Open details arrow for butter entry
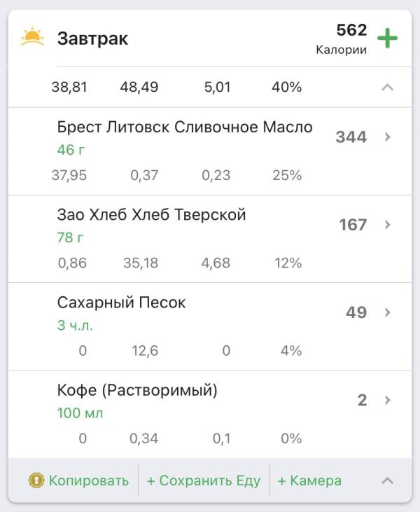 [x=387, y=137]
